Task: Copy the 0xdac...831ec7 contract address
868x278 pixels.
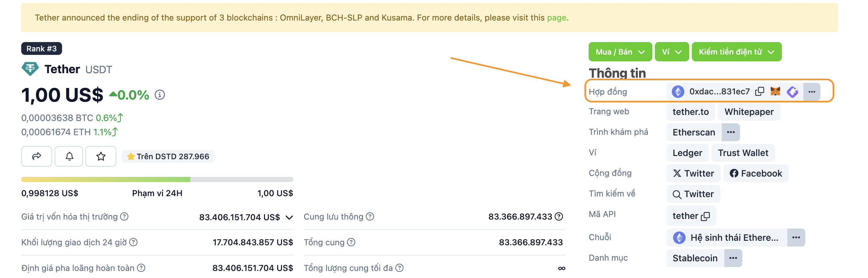Action: coord(759,91)
